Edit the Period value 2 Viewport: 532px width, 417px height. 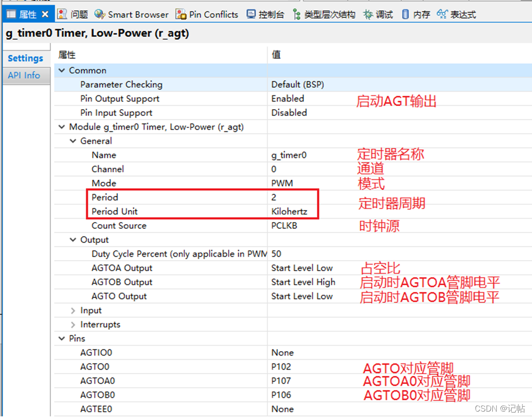click(274, 197)
